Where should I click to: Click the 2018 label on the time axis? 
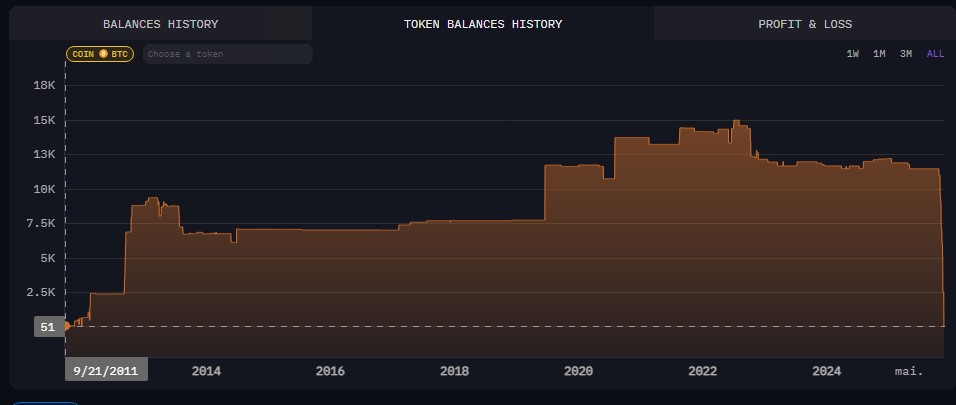(454, 371)
